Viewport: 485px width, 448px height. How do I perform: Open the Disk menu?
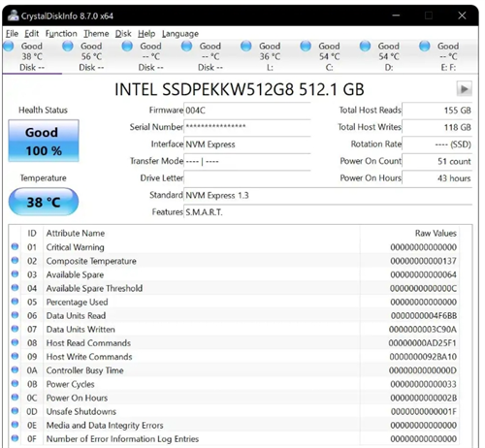tap(123, 34)
